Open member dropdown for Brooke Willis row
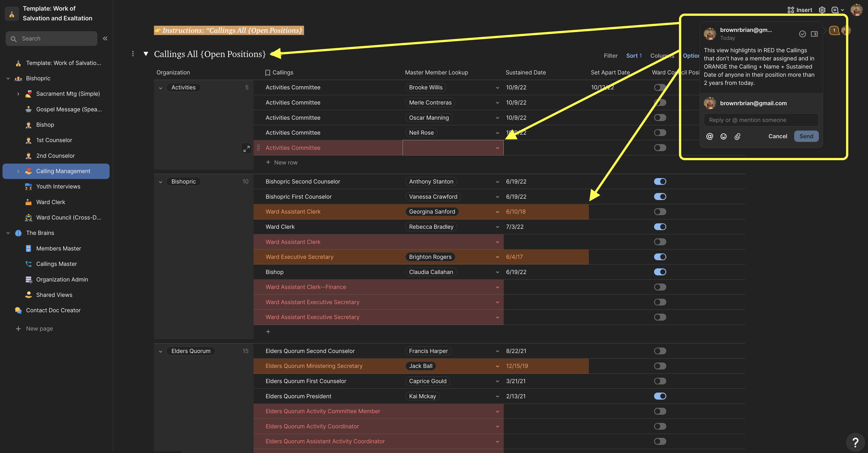 coord(497,88)
